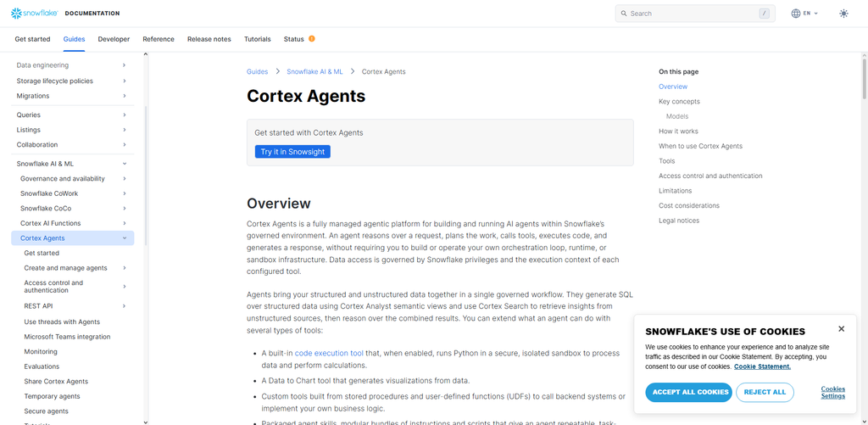
Task: Open the Secure agents page
Action: point(46,411)
